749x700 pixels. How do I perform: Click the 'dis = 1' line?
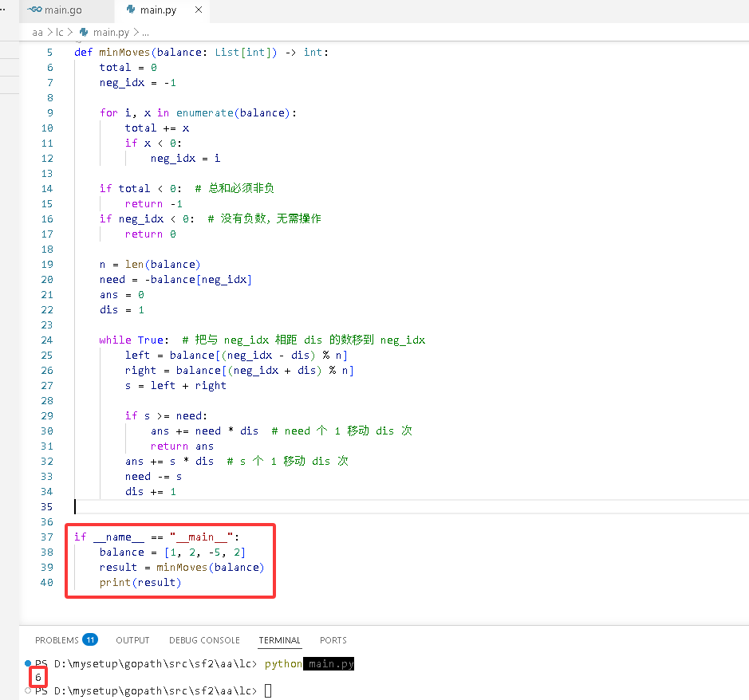(122, 310)
